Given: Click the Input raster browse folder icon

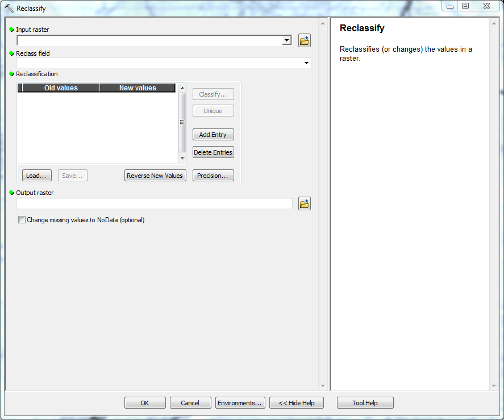Looking at the screenshot, I should point(305,40).
